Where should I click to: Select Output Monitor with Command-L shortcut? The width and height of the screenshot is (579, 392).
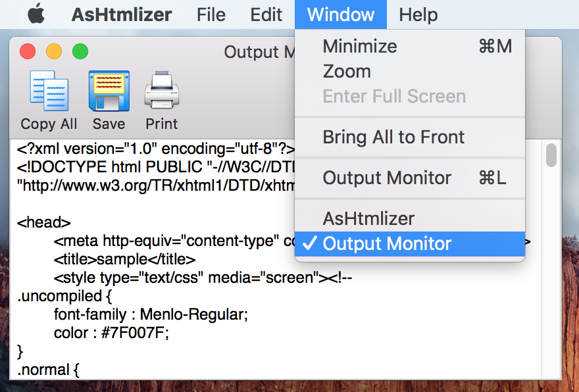(410, 178)
